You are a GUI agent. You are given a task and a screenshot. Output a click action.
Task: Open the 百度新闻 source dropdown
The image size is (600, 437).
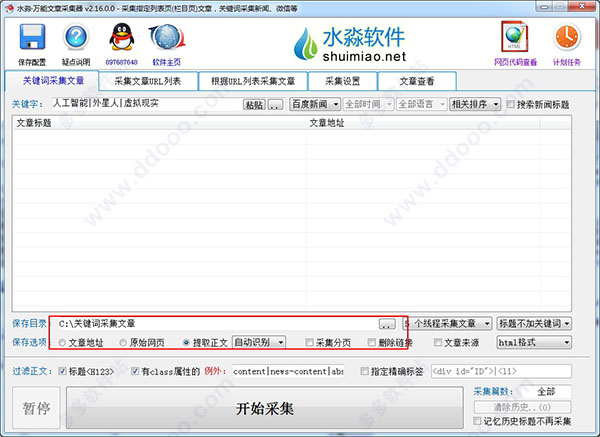(315, 104)
